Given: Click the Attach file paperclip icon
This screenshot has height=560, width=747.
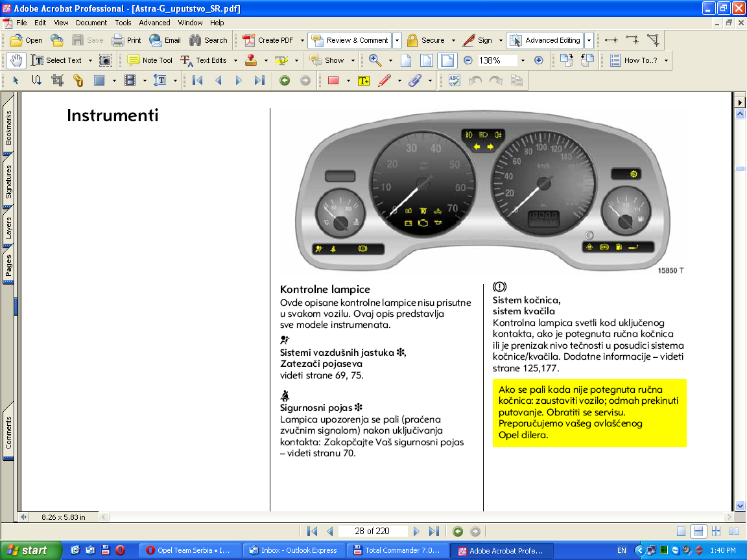Looking at the screenshot, I should 415,80.
